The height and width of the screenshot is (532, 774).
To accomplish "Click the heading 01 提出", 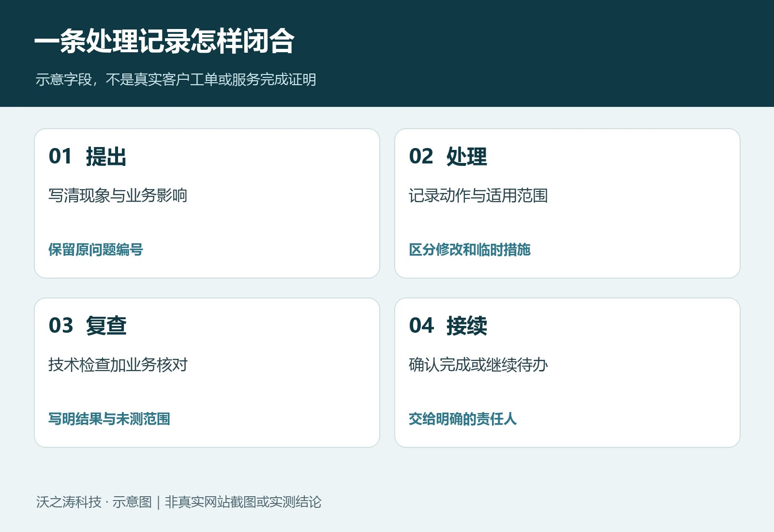I will [x=88, y=156].
